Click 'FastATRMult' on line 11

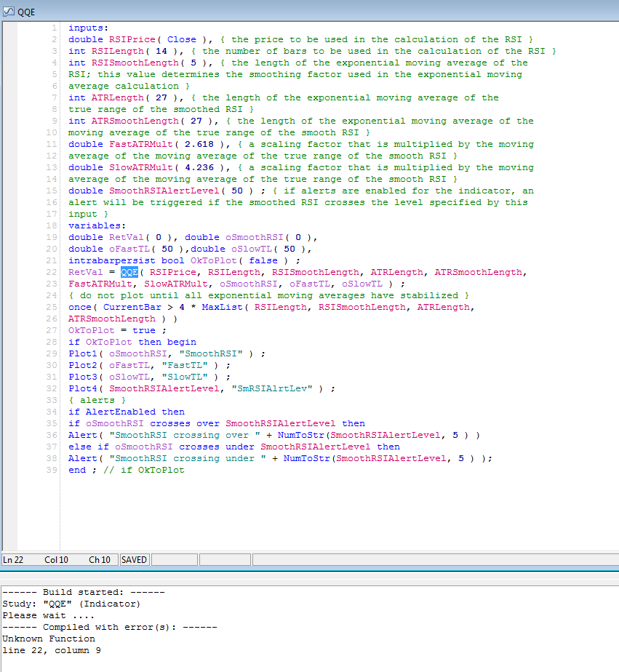(140, 144)
